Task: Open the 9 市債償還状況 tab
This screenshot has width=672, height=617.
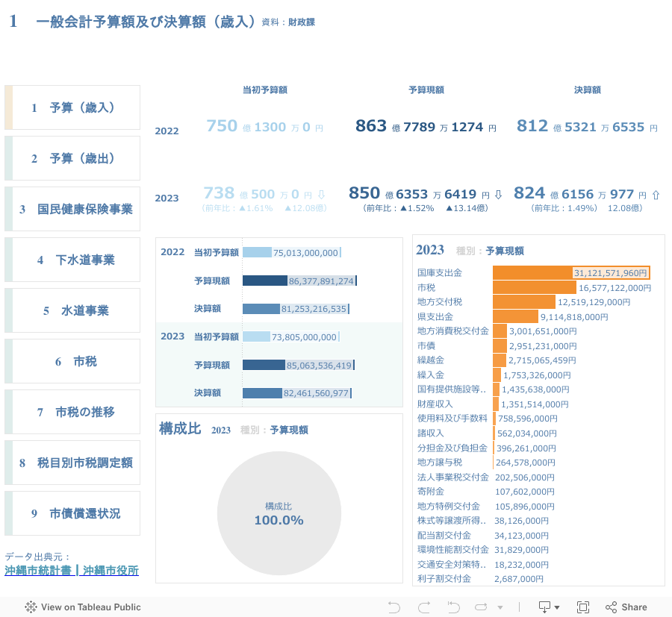Action: [72, 513]
